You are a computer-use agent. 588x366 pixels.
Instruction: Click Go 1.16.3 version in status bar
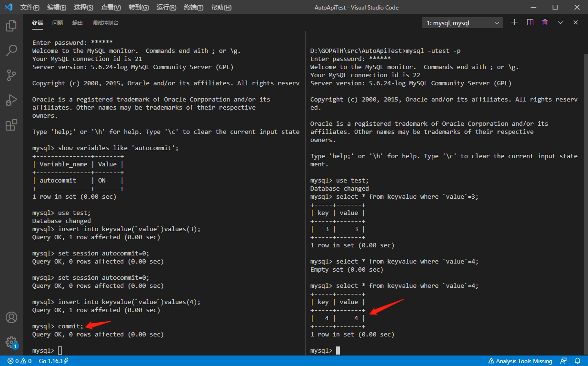(x=54, y=361)
